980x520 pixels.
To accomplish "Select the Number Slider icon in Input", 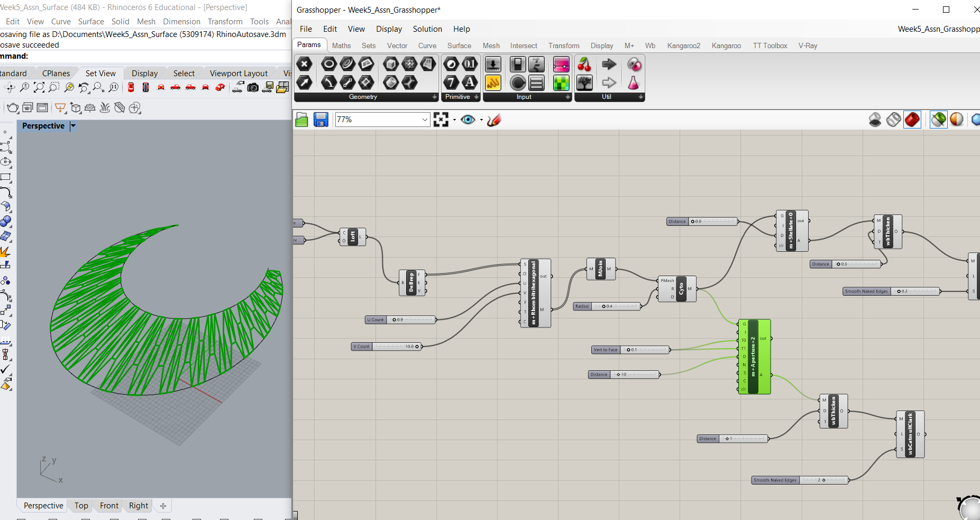I will coord(493,65).
